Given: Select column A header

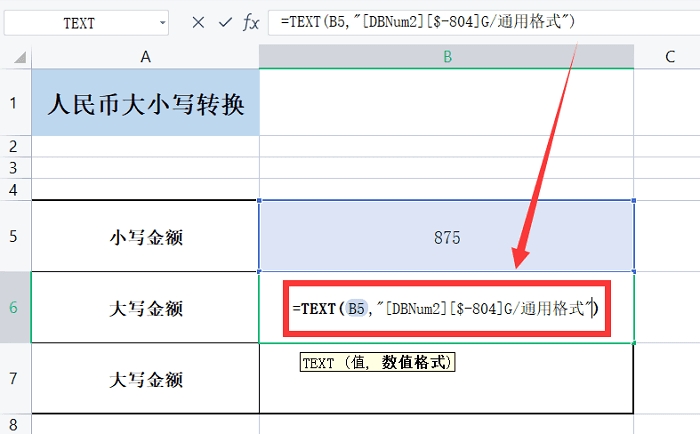Looking at the screenshot, I should (145, 58).
